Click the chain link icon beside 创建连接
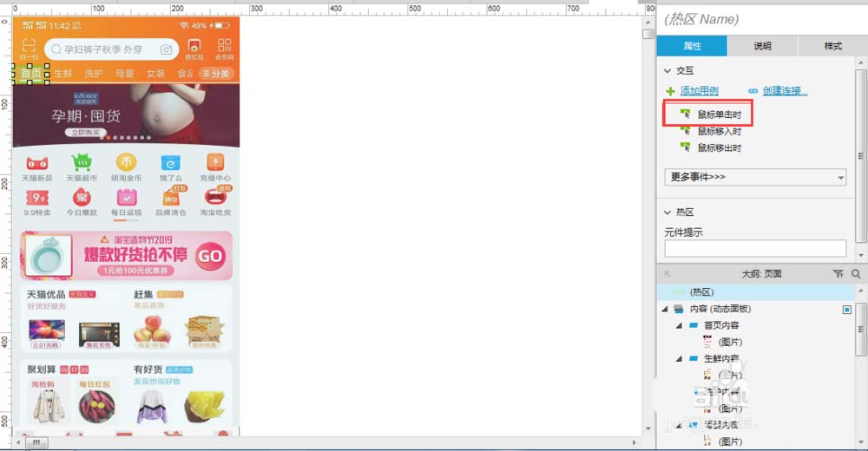 (x=753, y=91)
